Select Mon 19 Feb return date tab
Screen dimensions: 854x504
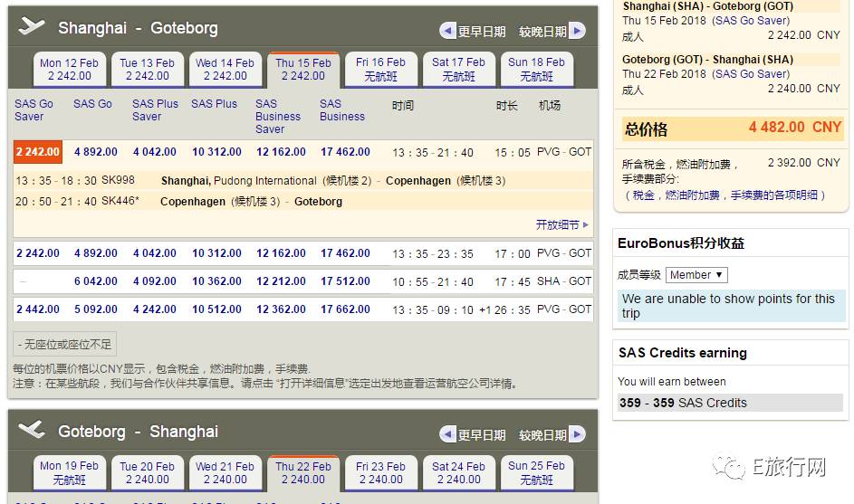[x=69, y=473]
